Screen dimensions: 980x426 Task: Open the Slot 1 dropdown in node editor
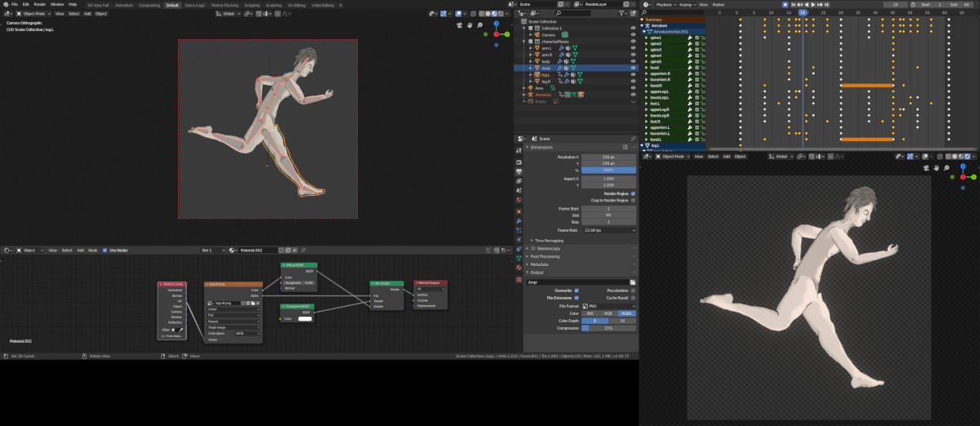coord(212,250)
